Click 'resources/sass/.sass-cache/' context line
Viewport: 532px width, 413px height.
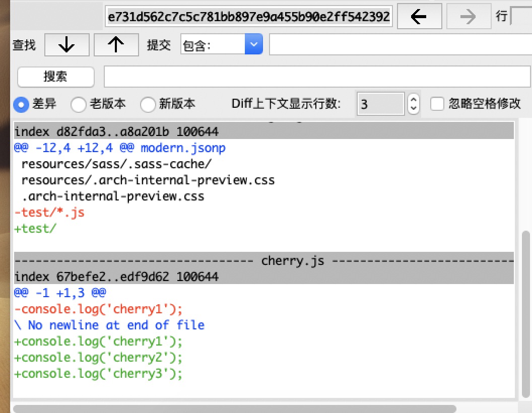[x=116, y=164]
